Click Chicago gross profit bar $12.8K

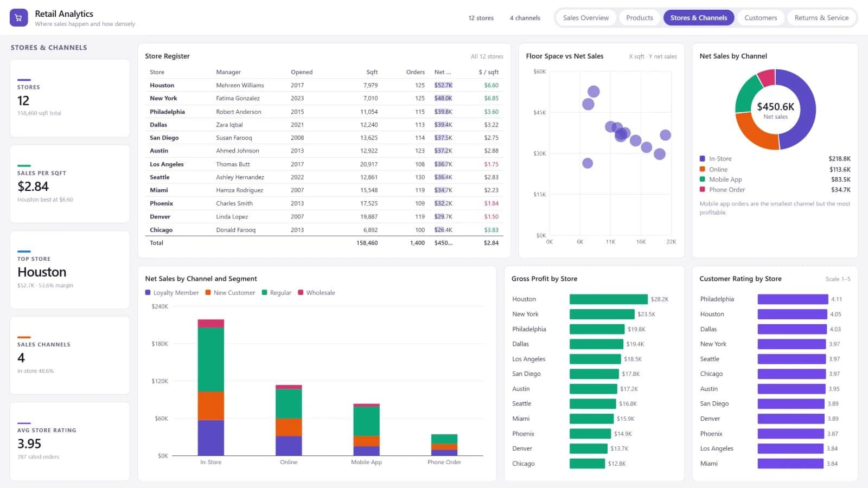[x=587, y=464]
